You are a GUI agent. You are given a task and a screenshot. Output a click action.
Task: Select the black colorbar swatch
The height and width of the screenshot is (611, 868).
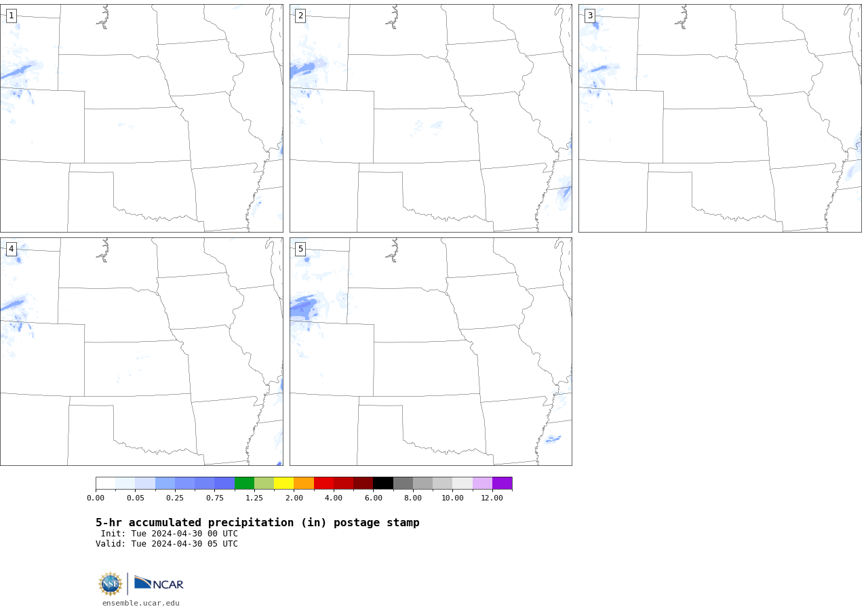click(383, 484)
